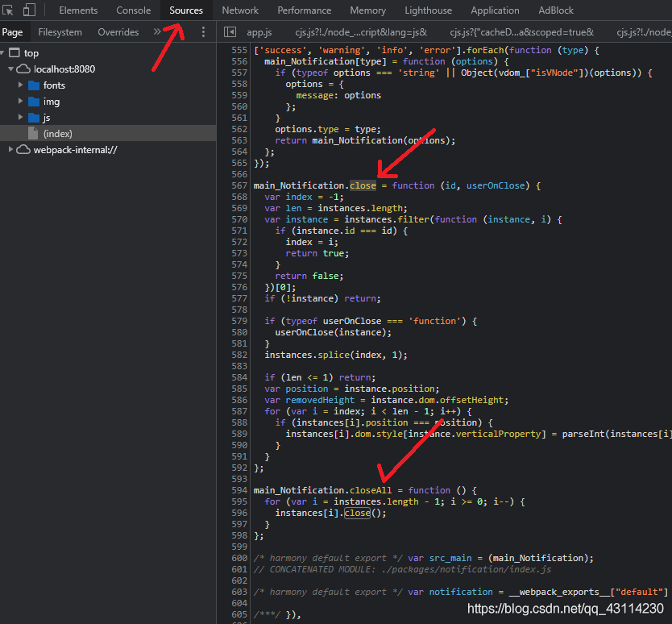
Task: Click the hide navigator sidebar icon
Action: tap(230, 32)
